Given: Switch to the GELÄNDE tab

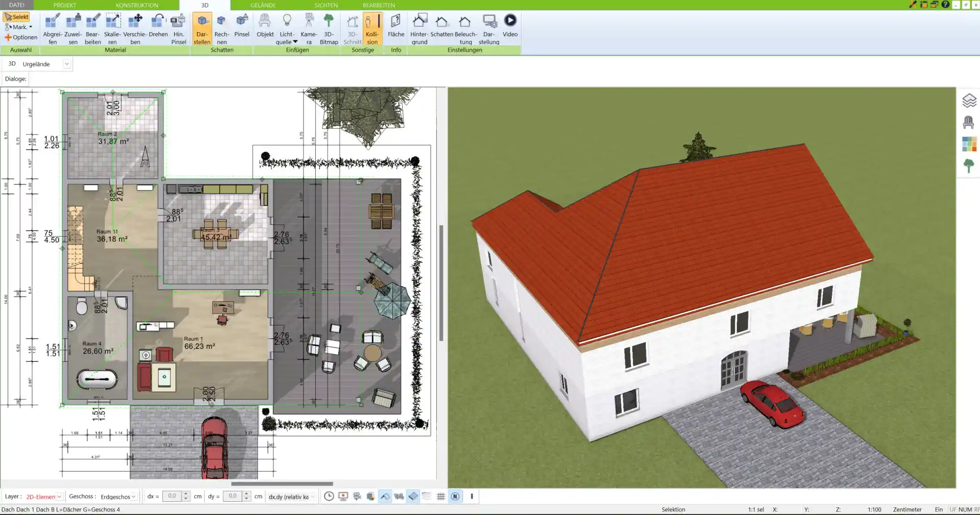Looking at the screenshot, I should pos(263,5).
